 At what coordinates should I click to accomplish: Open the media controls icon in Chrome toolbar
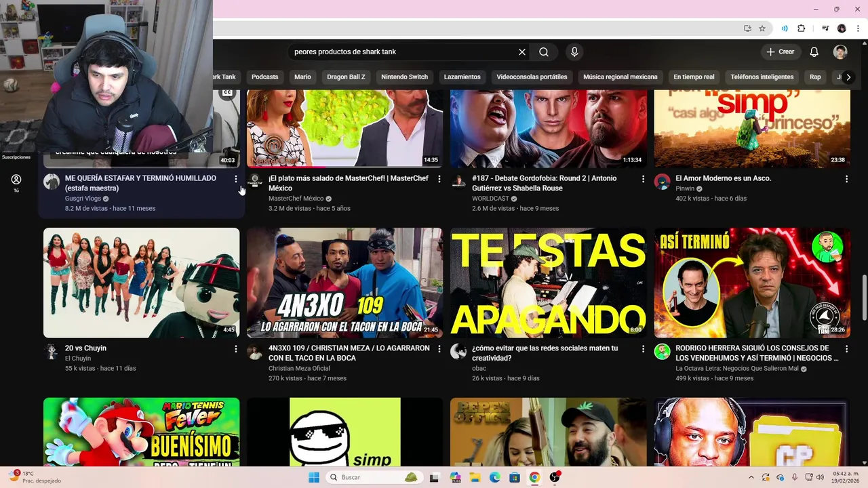pos(825,28)
